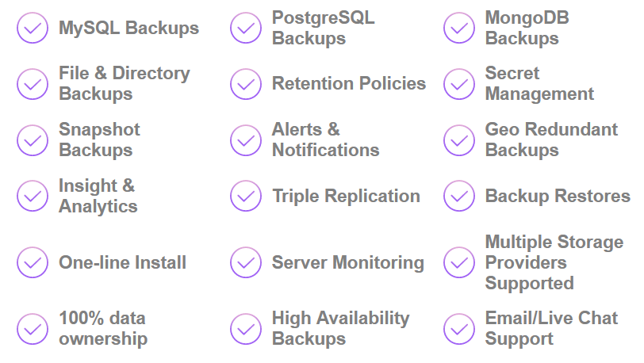Click the High Availability Backups label

[340, 329]
